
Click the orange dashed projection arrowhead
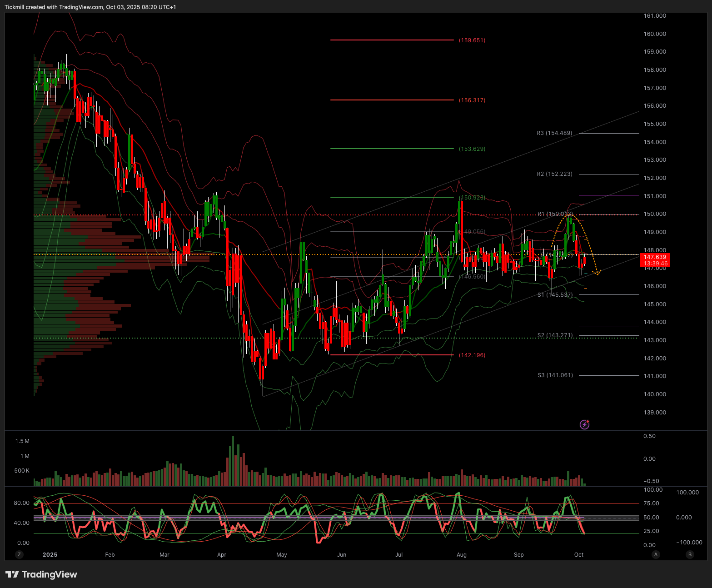[599, 273]
